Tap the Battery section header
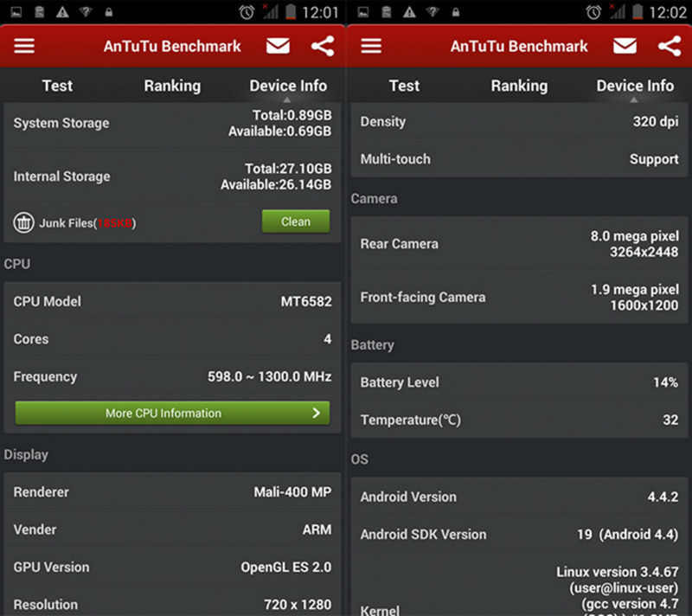Screen dimensions: 692x616 click(373, 345)
